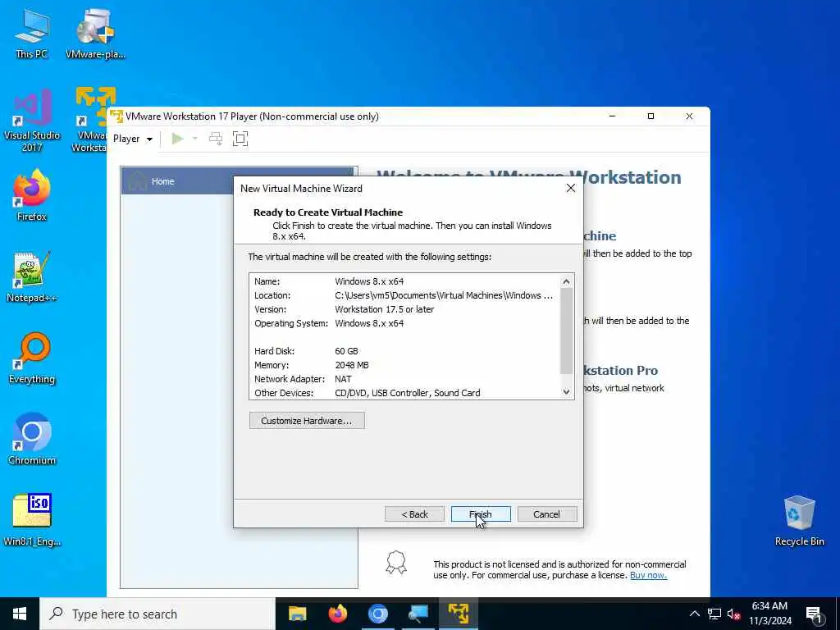
Task: Click the green Power On play icon
Action: (177, 139)
